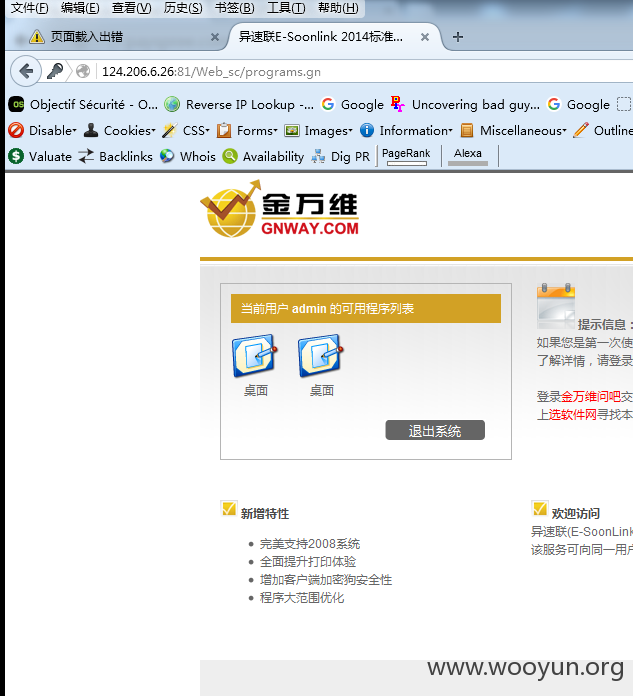Go back with the browser back arrow
The width and height of the screenshot is (633, 696).
coord(26,71)
